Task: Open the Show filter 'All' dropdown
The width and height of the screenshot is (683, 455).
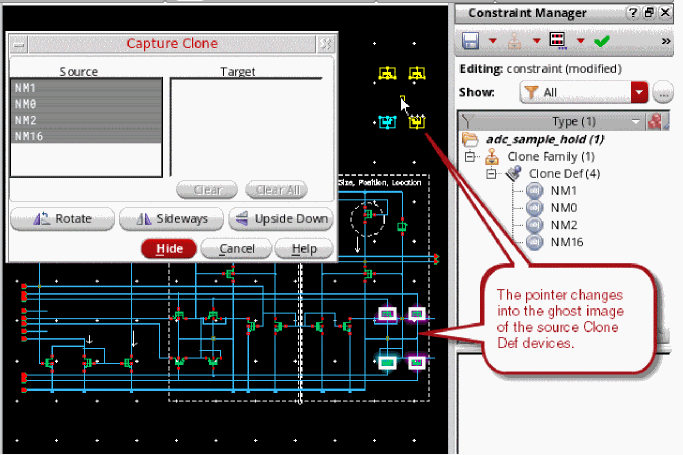Action: 640,93
